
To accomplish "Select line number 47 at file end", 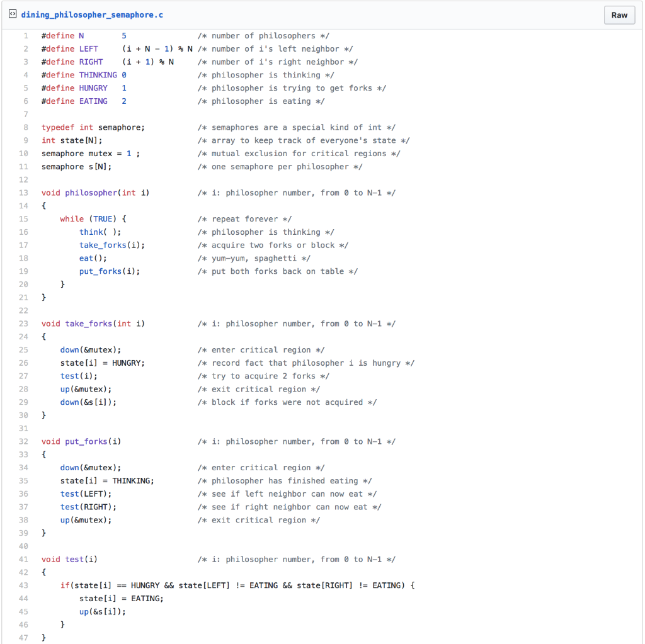I will tap(23, 637).
